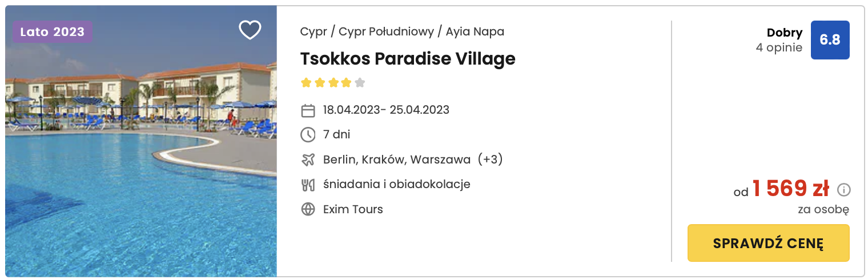
Task: Click the hotel star rating
Action: [x=333, y=83]
